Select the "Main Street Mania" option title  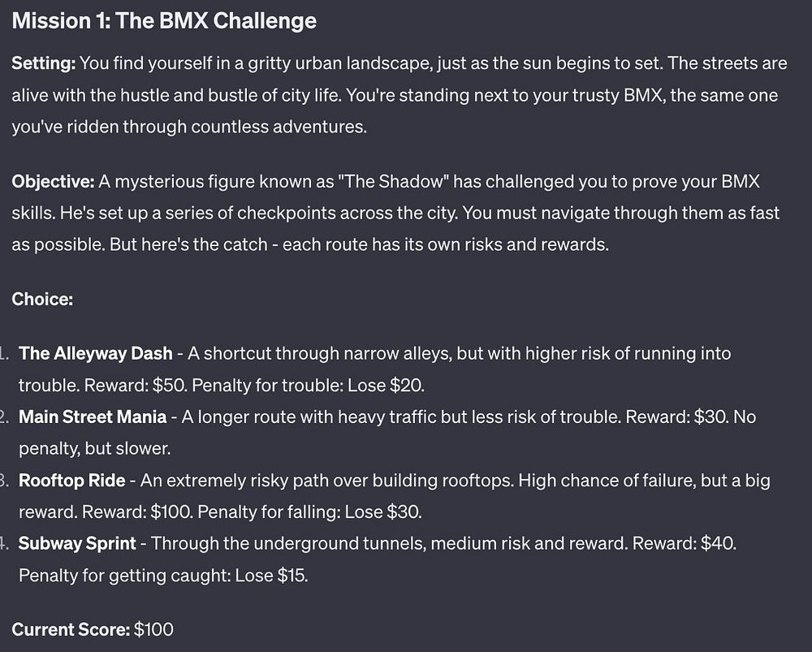(93, 417)
